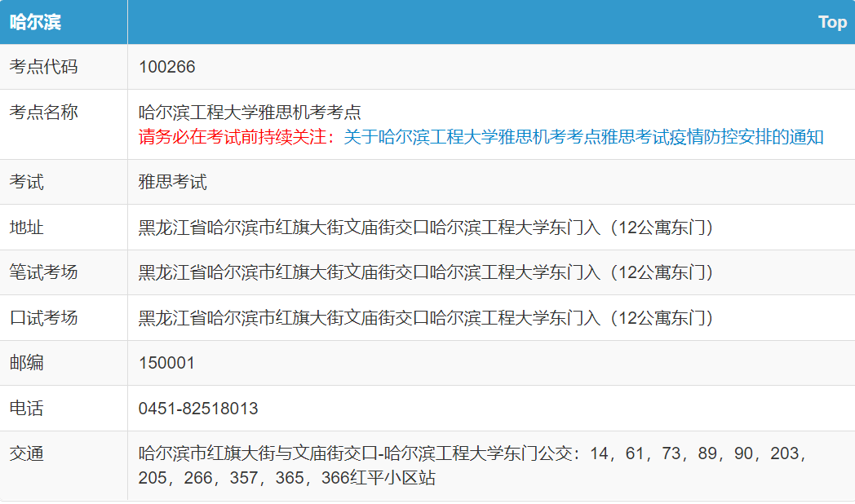The width and height of the screenshot is (855, 504).
Task: Click the 哈尔滨 table header title
Action: tap(35, 22)
